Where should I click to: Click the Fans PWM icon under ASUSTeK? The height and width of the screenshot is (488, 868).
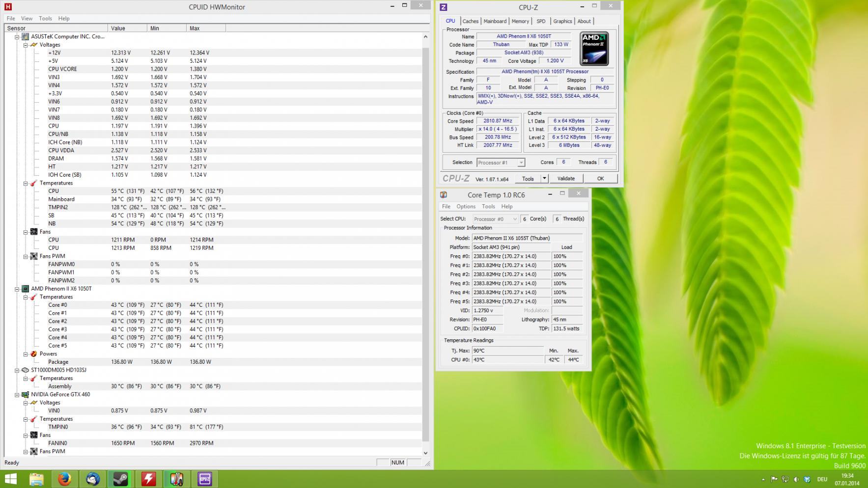coord(34,256)
